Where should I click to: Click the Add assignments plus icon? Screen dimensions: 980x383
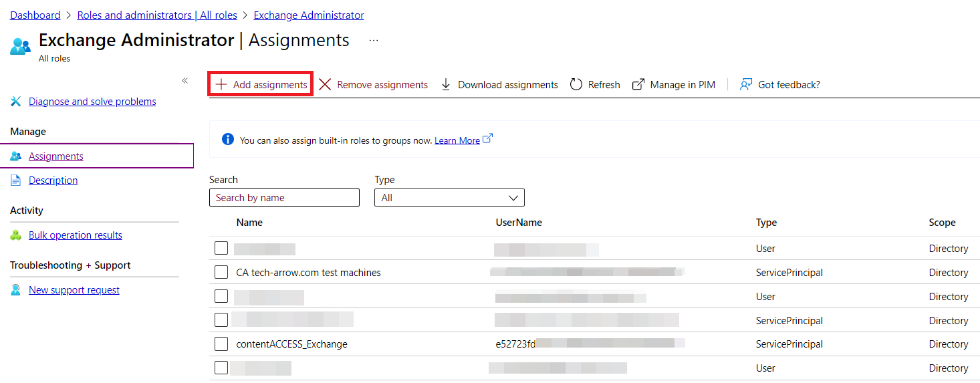(x=221, y=85)
